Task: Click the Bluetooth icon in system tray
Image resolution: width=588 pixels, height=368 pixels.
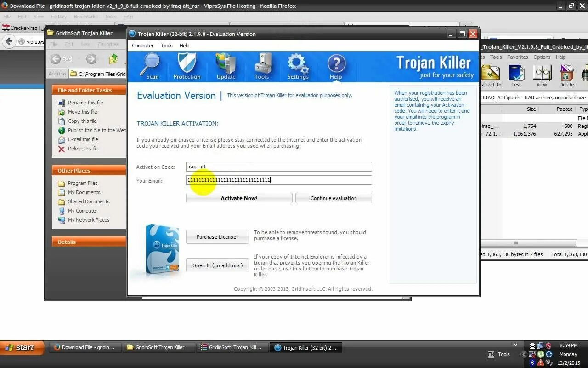Action: (533, 363)
